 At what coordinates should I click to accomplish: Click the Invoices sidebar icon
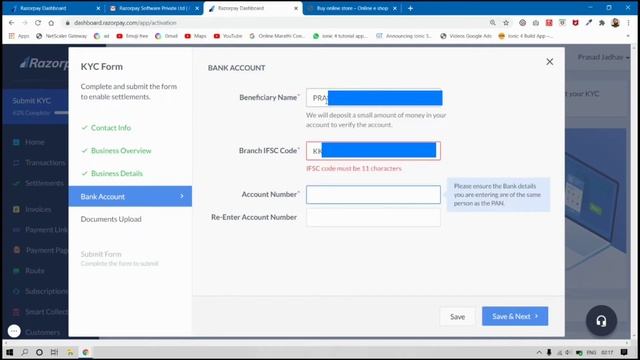click(x=16, y=209)
